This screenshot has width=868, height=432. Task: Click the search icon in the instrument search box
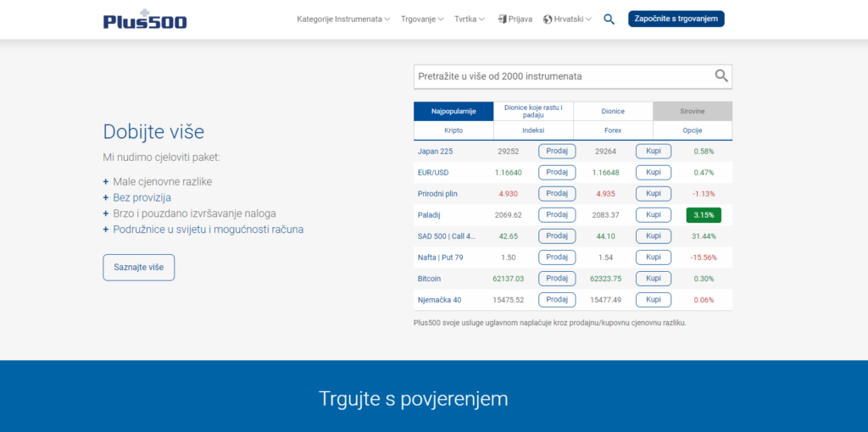point(721,76)
